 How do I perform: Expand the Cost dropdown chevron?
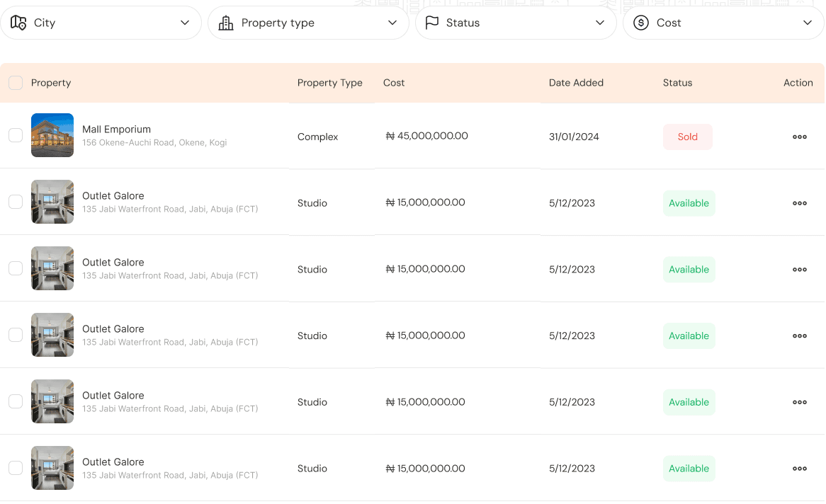[808, 23]
